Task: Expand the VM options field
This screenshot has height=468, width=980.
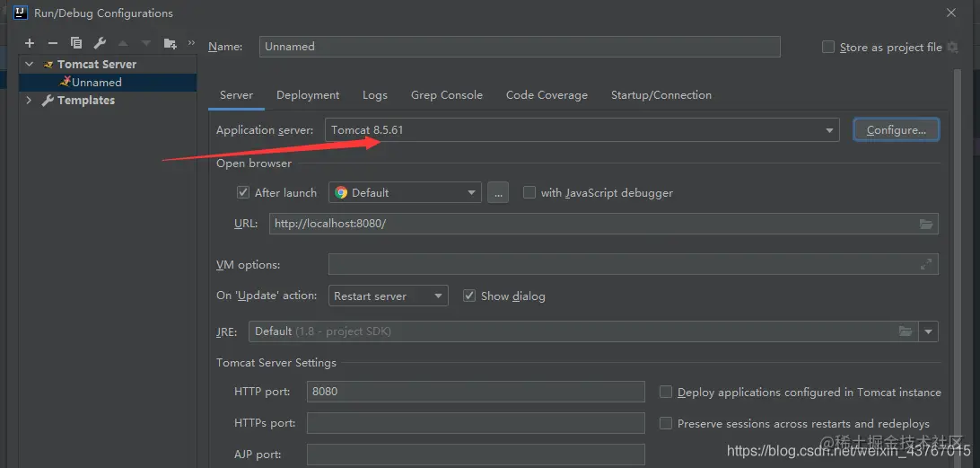Action: [x=926, y=264]
